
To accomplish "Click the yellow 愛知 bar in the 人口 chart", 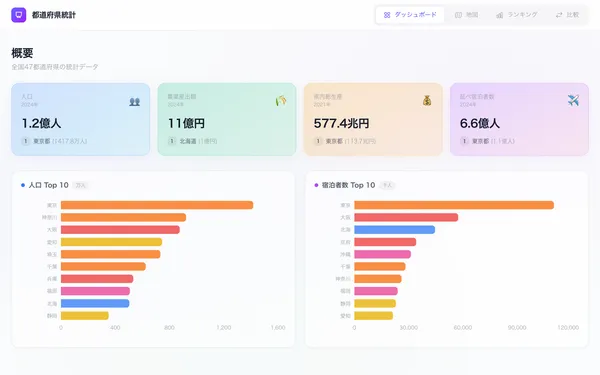I will (x=111, y=242).
